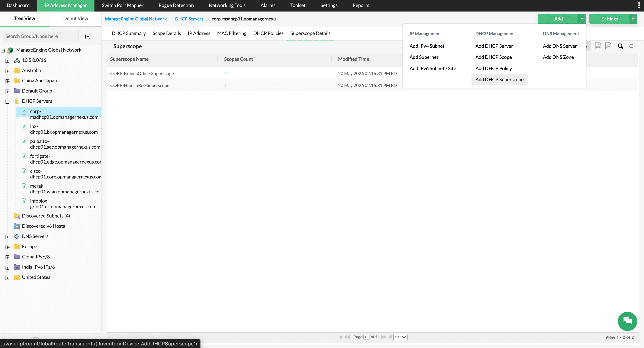Screen dimensions: 644x348
Task: Expand the 10.5.0.0/16 tree node
Action: click(x=7, y=61)
